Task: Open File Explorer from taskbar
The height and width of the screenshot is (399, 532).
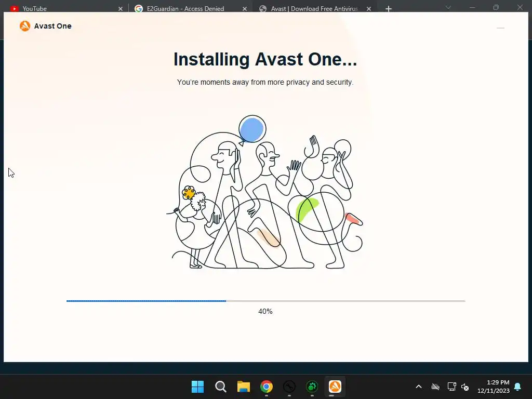Action: tap(243, 387)
